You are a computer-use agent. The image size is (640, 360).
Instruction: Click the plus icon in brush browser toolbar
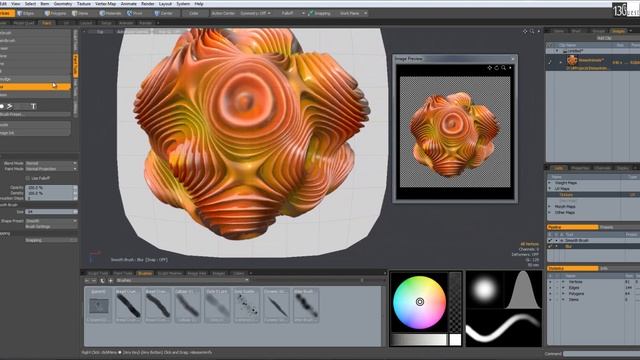point(110,280)
